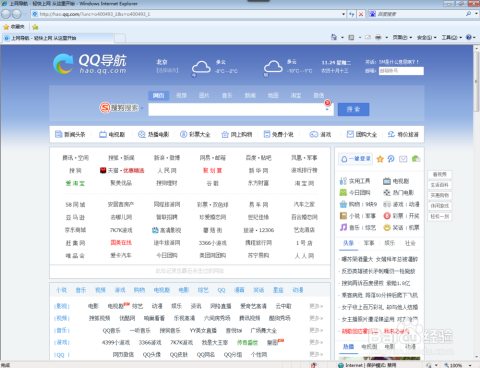Click the Sogou search text field
The width and height of the screenshot is (480, 368).
236,109
